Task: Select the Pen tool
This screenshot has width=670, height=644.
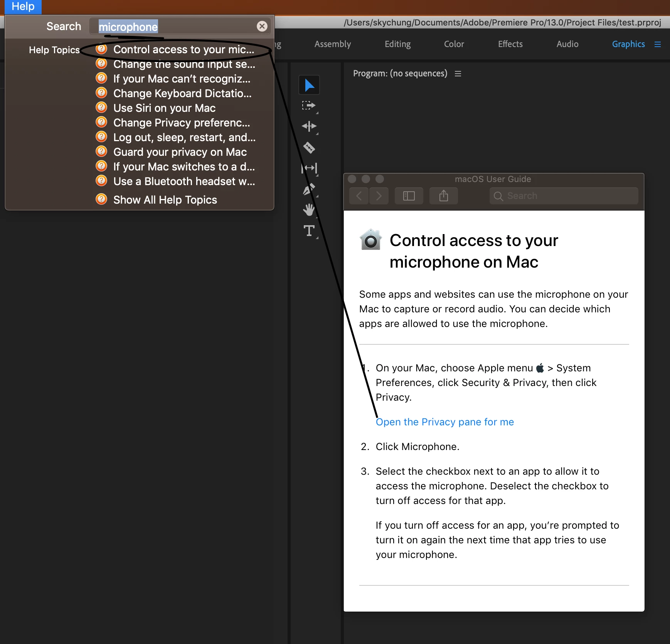Action: 309,189
